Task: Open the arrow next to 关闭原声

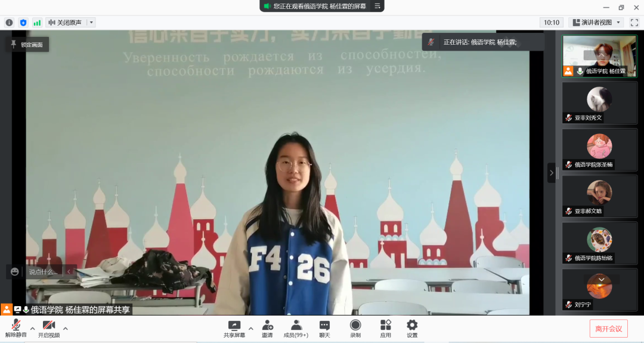Action: 91,23
